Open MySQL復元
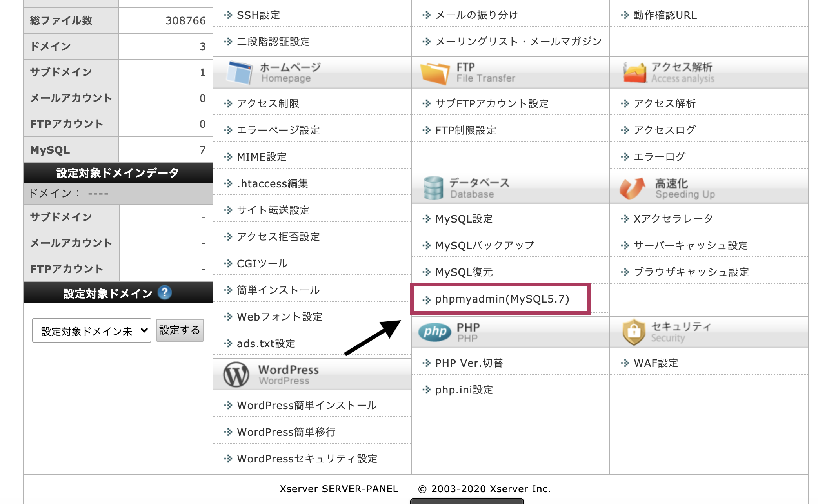Image resolution: width=818 pixels, height=504 pixels. (464, 272)
